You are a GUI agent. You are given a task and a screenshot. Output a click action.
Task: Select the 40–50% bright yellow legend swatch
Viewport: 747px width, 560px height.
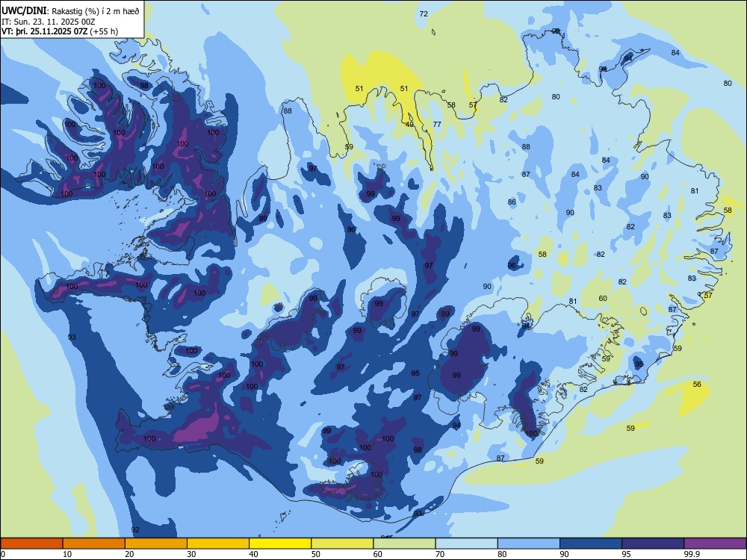pyautogui.click(x=280, y=544)
